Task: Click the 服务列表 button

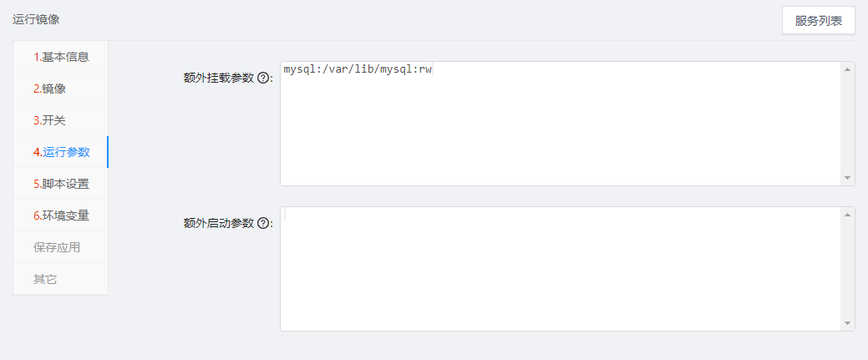Action: click(818, 21)
